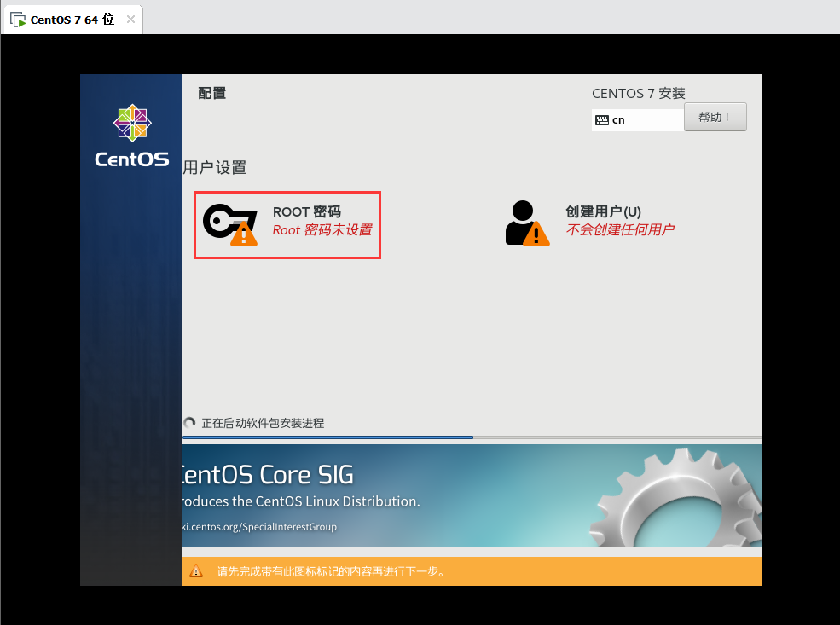
Task: Click the installation progress spinner icon
Action: point(189,423)
